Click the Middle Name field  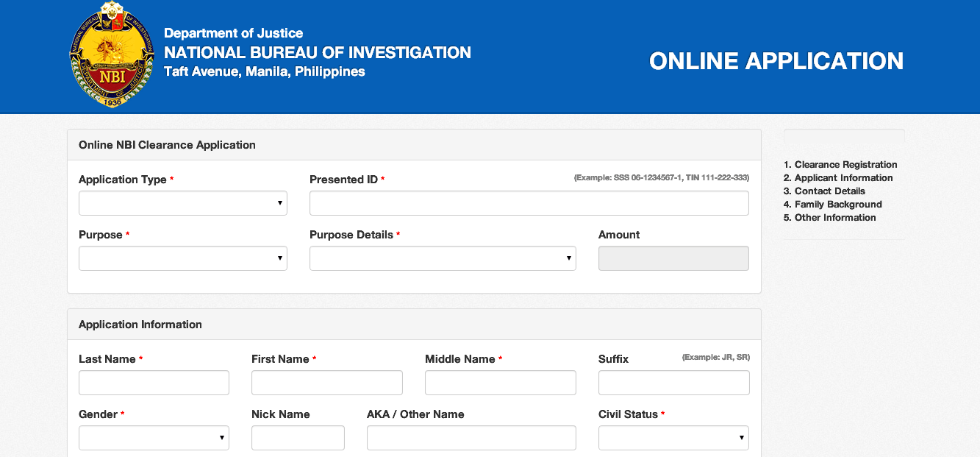500,382
